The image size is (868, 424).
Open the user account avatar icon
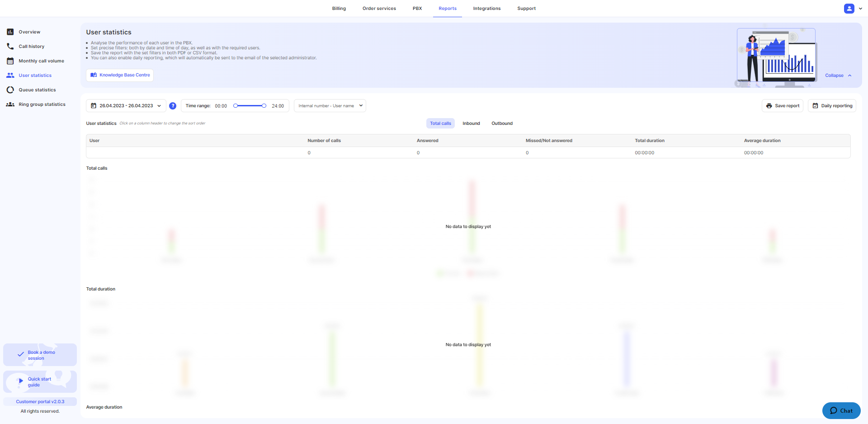pos(849,8)
